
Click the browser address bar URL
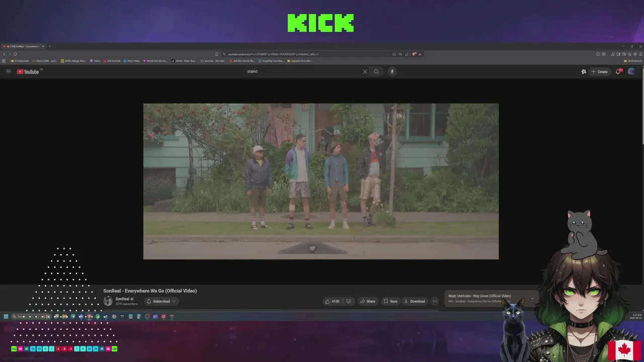pyautogui.click(x=273, y=54)
